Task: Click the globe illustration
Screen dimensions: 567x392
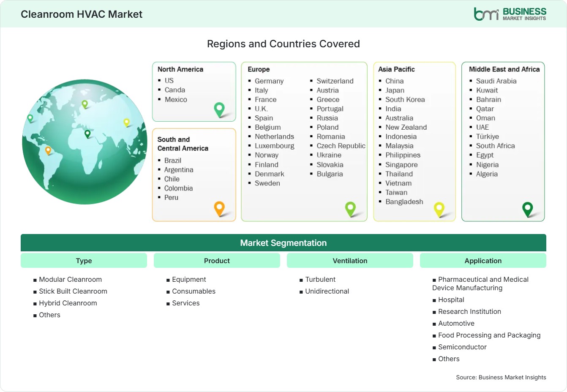Action: 85,142
